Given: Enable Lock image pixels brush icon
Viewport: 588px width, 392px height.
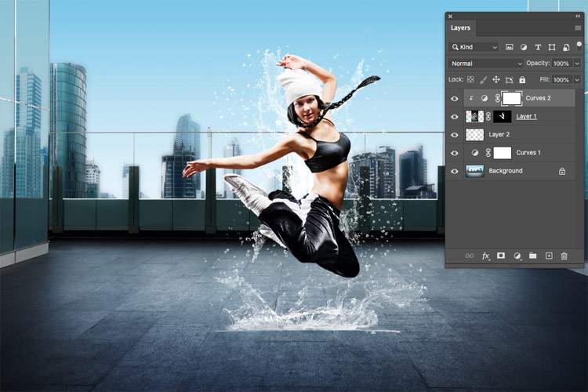Looking at the screenshot, I should pyautogui.click(x=484, y=79).
